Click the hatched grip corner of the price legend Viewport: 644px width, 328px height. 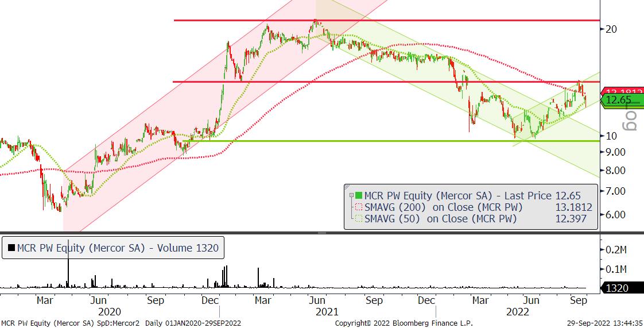348,187
